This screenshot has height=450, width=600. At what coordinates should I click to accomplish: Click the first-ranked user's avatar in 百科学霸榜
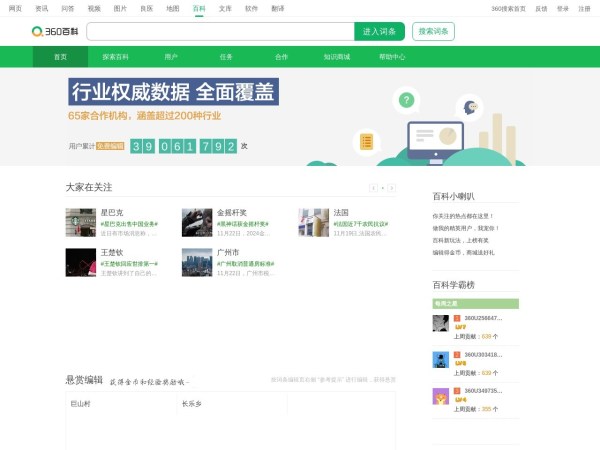440,323
